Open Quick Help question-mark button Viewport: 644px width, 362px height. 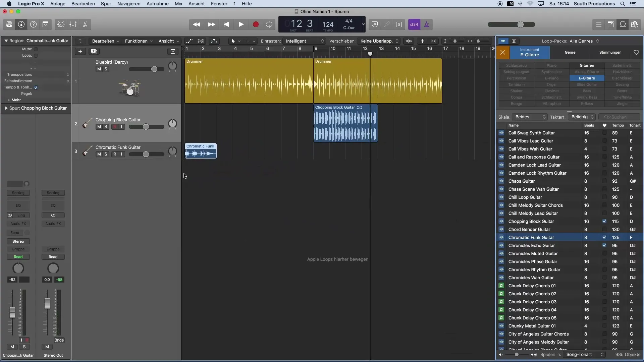[33, 24]
